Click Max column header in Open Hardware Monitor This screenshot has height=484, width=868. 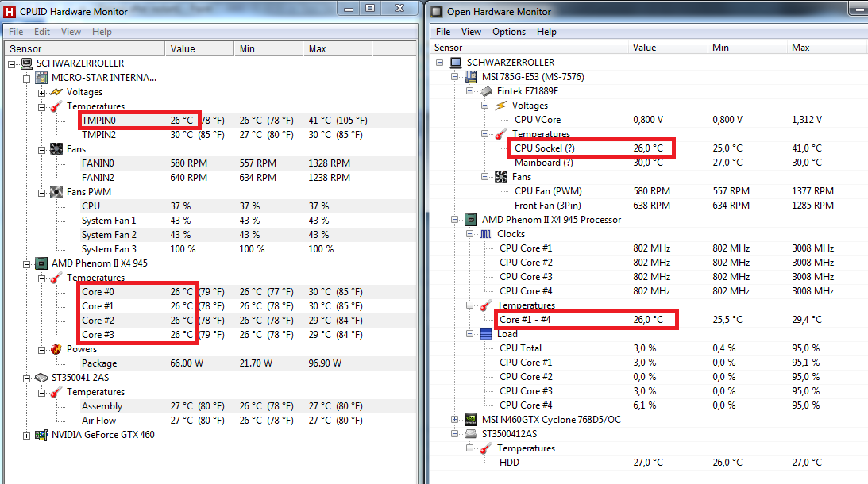pyautogui.click(x=827, y=48)
